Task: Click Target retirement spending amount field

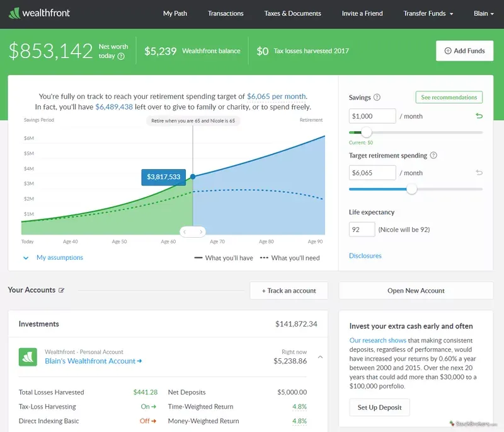Action: click(372, 173)
